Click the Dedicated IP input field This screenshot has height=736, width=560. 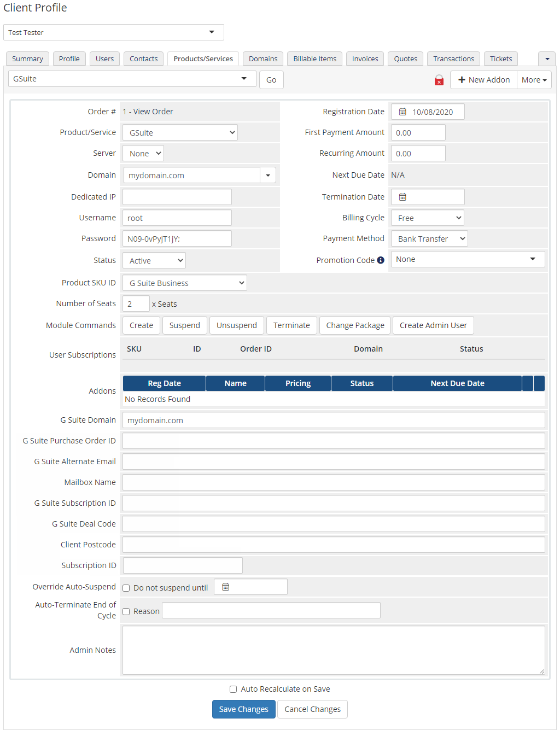coord(177,197)
